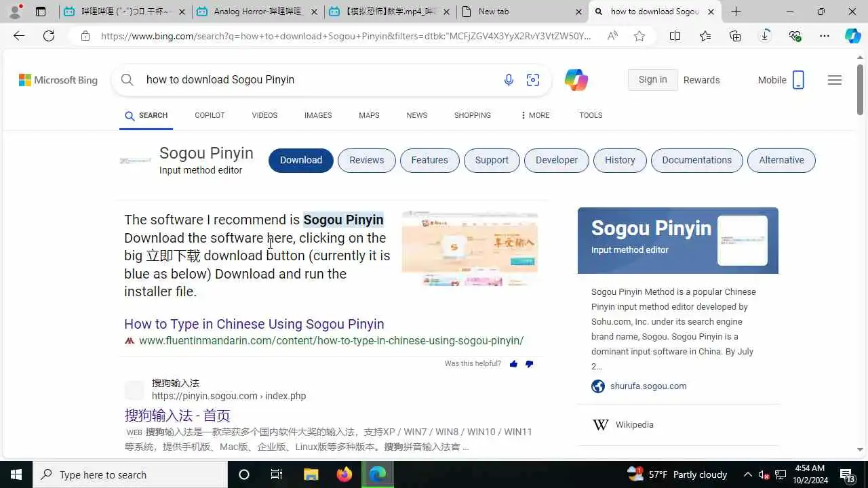The image size is (868, 488).
Task: Click the thumbs up helpful icon
Action: click(513, 364)
